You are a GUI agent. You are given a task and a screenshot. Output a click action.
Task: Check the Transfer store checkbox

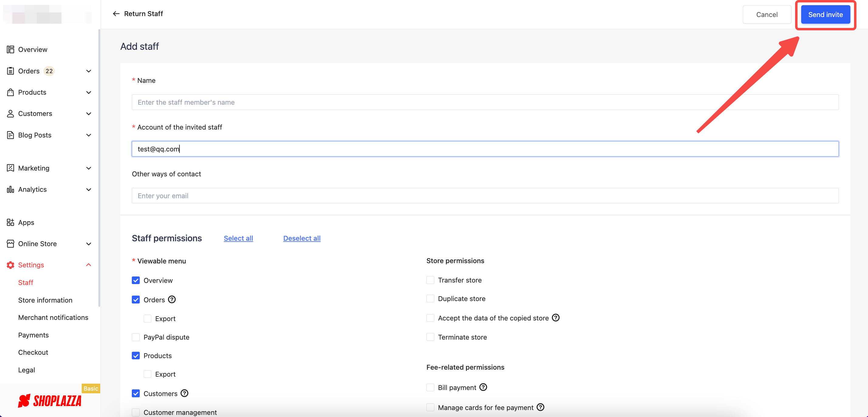point(430,280)
